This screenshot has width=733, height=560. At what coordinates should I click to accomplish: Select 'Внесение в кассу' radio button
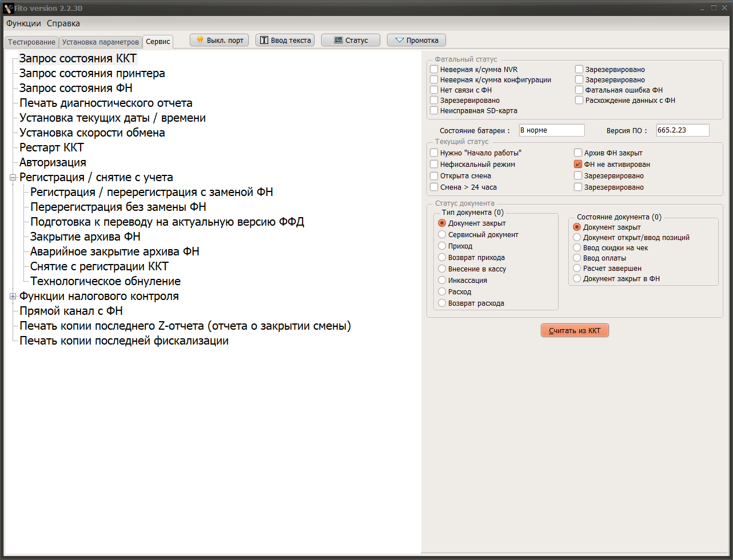click(442, 269)
